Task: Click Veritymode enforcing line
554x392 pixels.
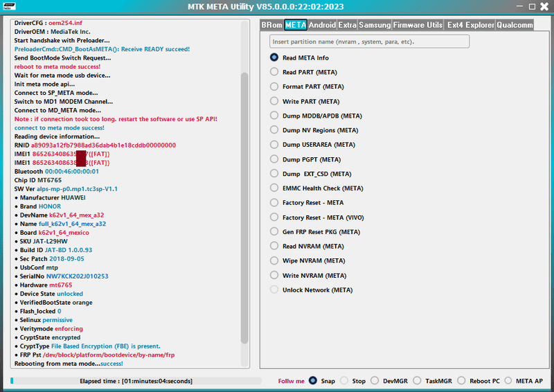Action: (48, 329)
